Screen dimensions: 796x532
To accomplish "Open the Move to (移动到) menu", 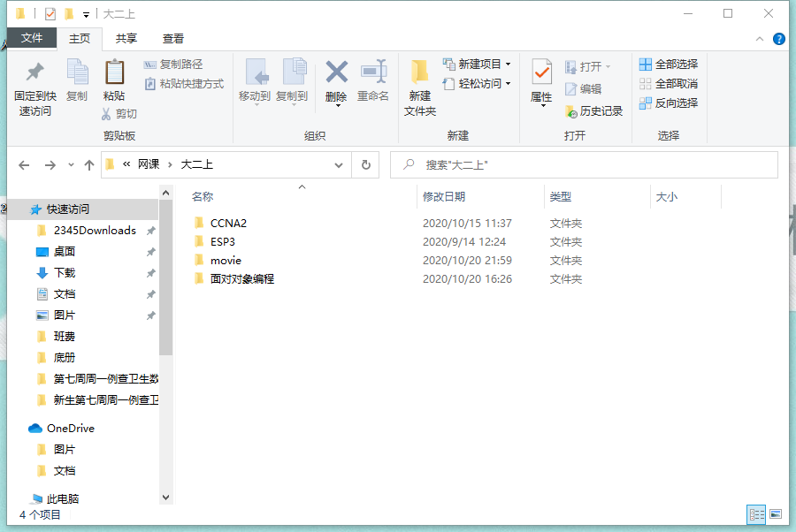I will click(255, 81).
